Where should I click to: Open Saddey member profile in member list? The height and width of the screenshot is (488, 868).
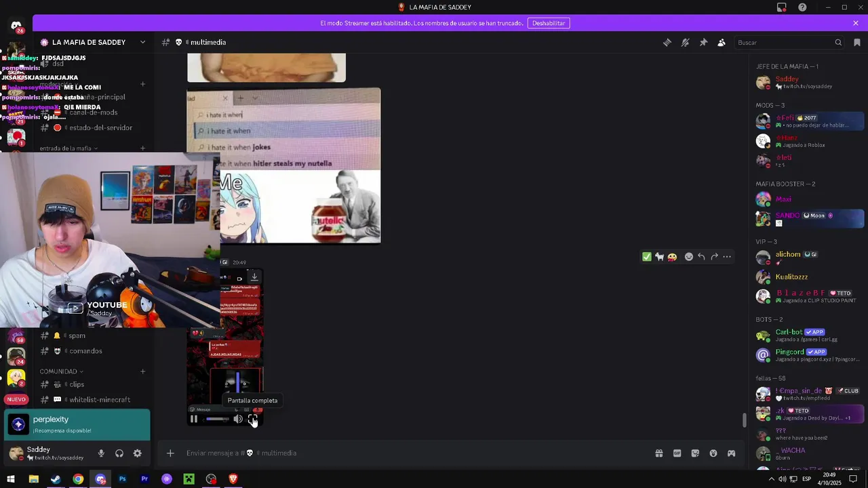807,83
